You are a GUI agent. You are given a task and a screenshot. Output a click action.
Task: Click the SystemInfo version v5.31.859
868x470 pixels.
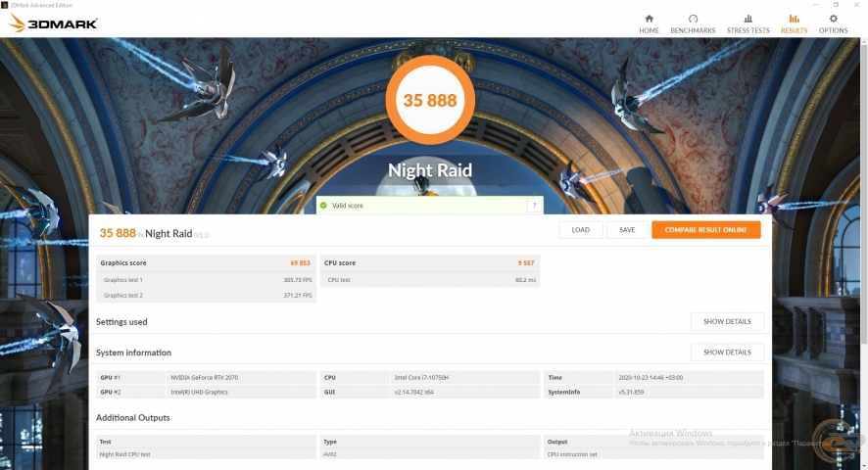click(x=631, y=392)
